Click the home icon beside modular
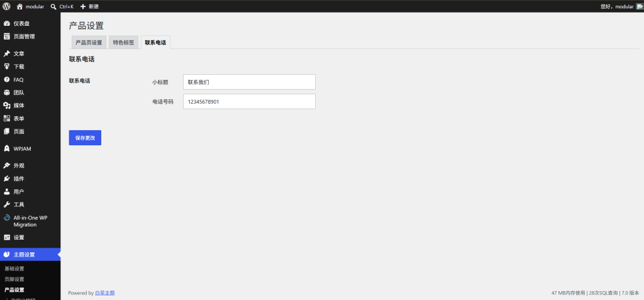The width and height of the screenshot is (644, 300). pyautogui.click(x=19, y=6)
